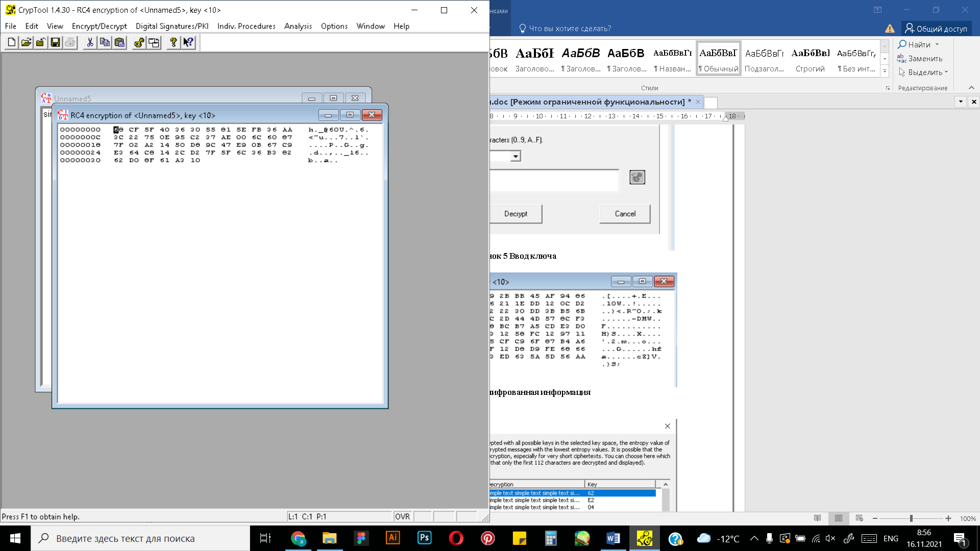Click the muted volume tray icon

830,538
